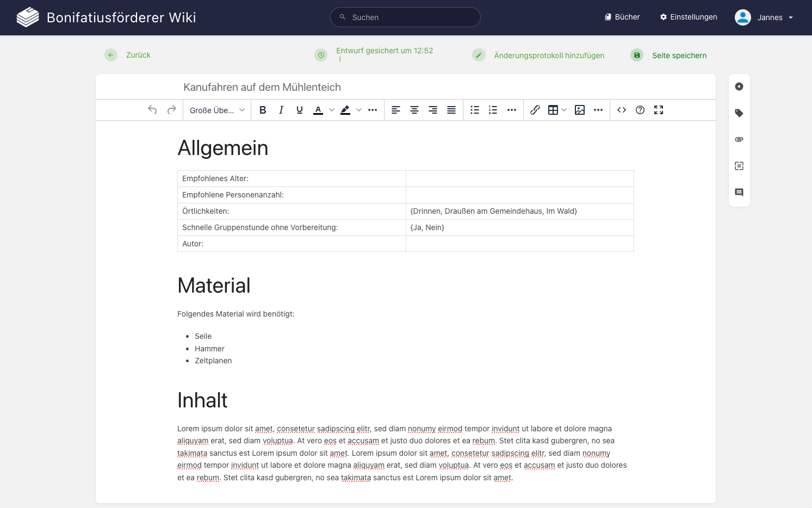The width and height of the screenshot is (812, 508).
Task: Open the Jannes user menu
Action: (764, 17)
